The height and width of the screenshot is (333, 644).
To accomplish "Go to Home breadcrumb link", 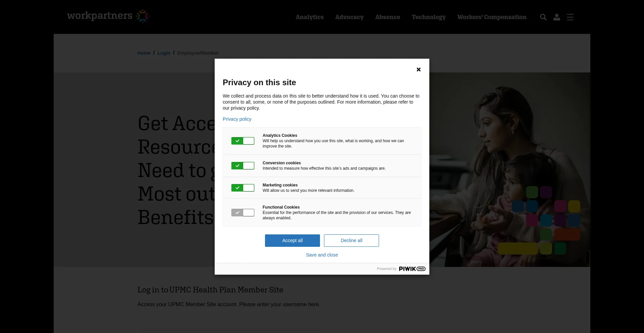I will (144, 53).
